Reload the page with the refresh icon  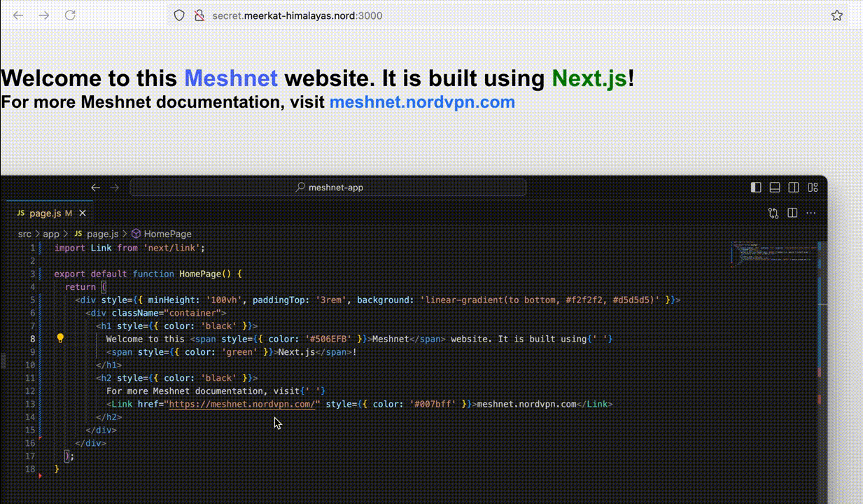[70, 15]
